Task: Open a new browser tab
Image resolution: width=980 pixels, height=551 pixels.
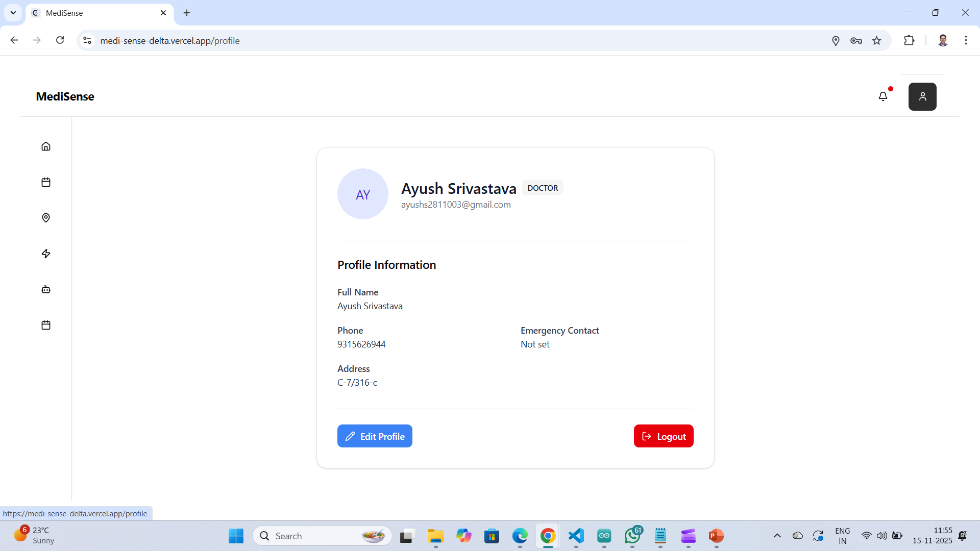Action: 187,13
